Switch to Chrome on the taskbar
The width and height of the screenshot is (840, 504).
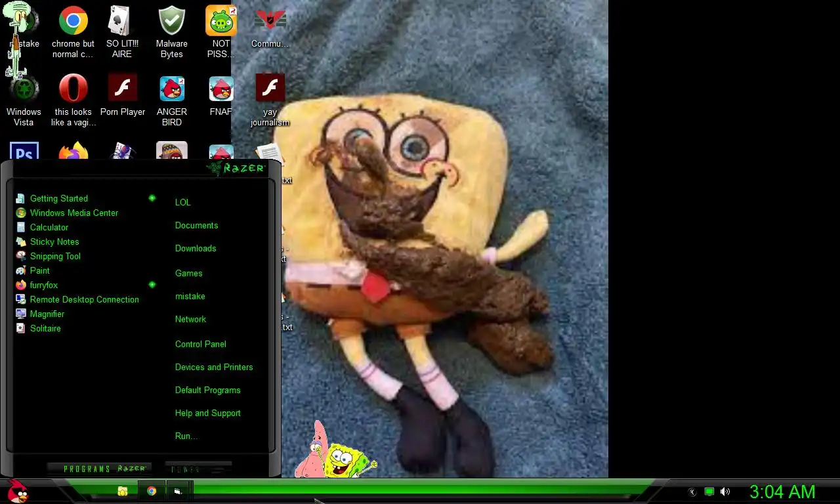click(152, 491)
